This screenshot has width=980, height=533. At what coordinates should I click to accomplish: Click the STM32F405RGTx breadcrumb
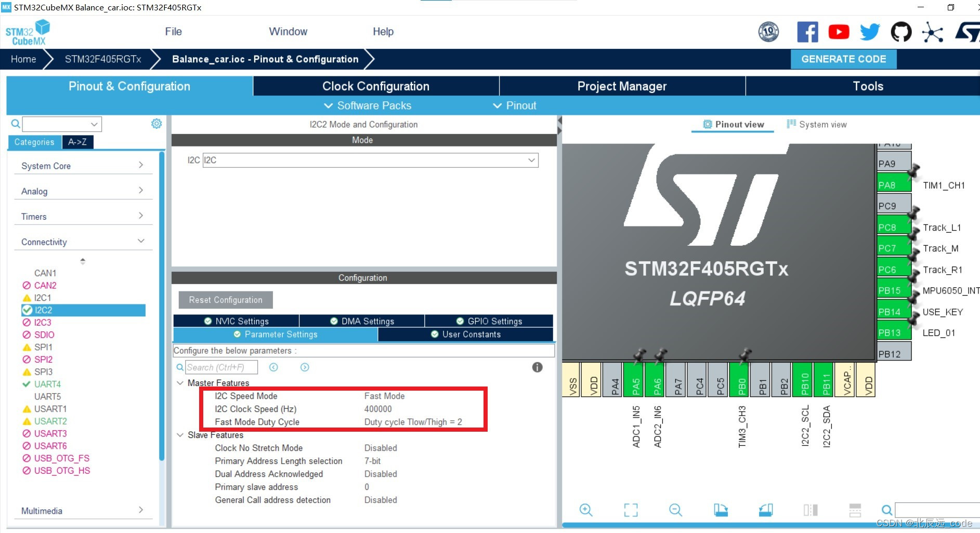[x=103, y=59]
